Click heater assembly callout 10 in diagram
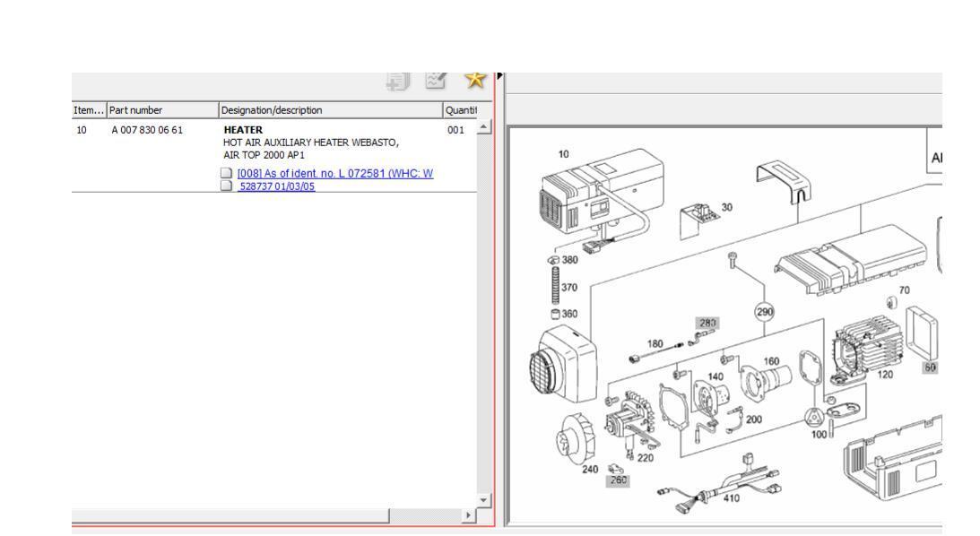The image size is (980, 536). click(563, 154)
